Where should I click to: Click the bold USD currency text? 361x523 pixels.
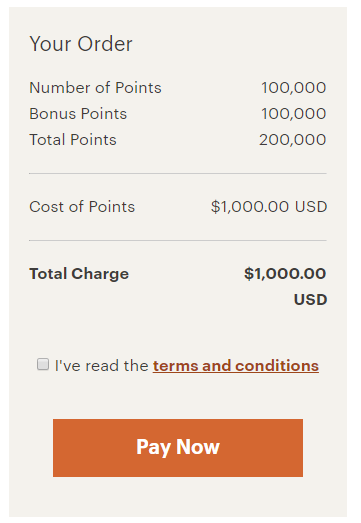[310, 300]
